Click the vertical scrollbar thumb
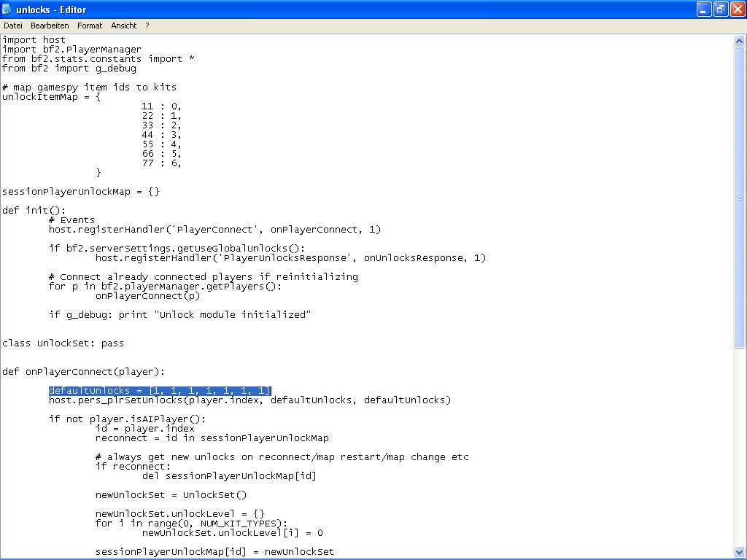The height and width of the screenshot is (560, 747). click(x=739, y=198)
